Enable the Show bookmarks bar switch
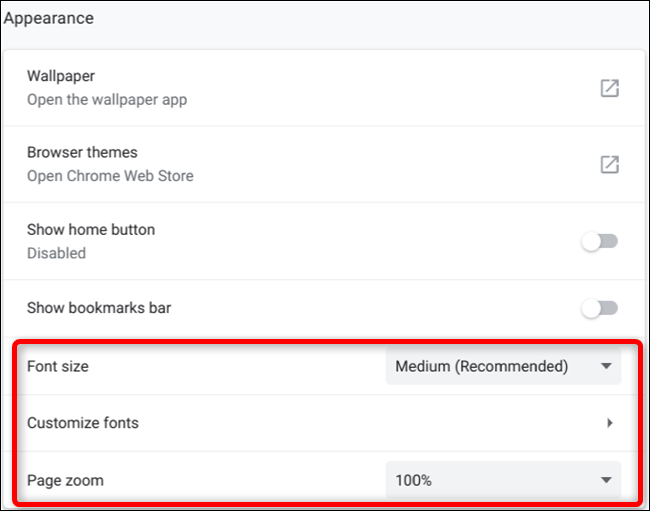The image size is (650, 511). [599, 308]
